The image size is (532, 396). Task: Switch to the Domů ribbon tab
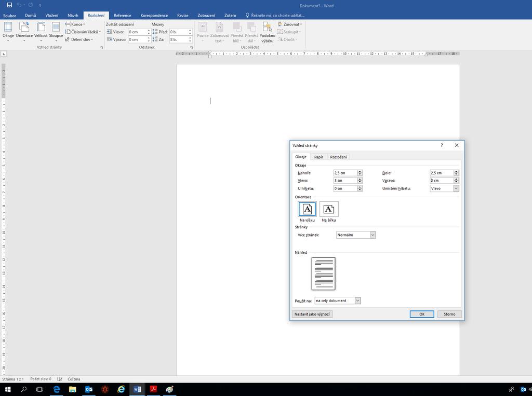point(31,16)
